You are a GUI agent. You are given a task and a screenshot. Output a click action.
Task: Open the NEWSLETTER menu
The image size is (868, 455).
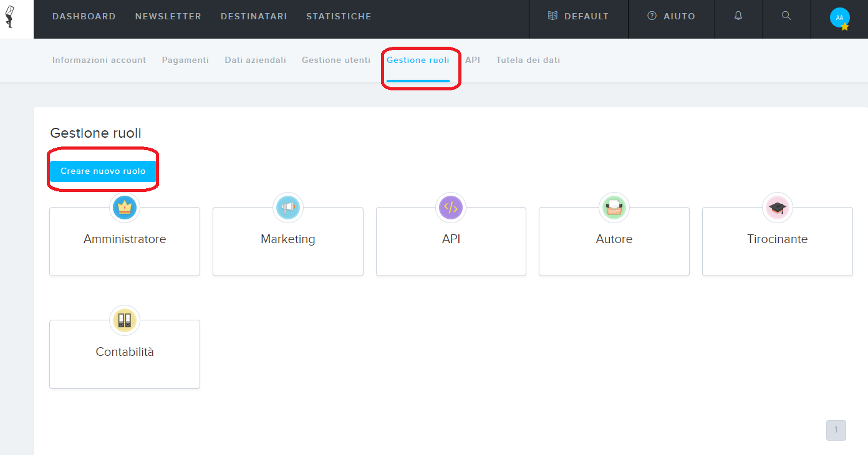pos(168,17)
